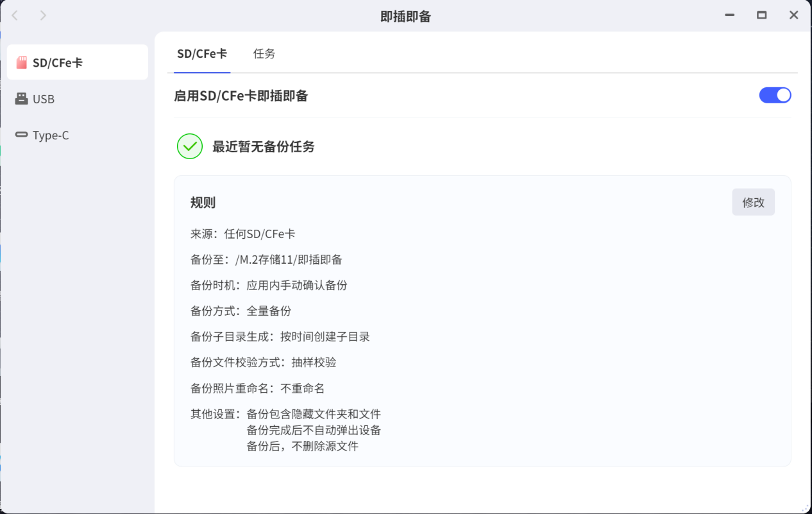
Task: Click the 备份至 /M.2存储11/即插即备 path line
Action: tap(266, 260)
